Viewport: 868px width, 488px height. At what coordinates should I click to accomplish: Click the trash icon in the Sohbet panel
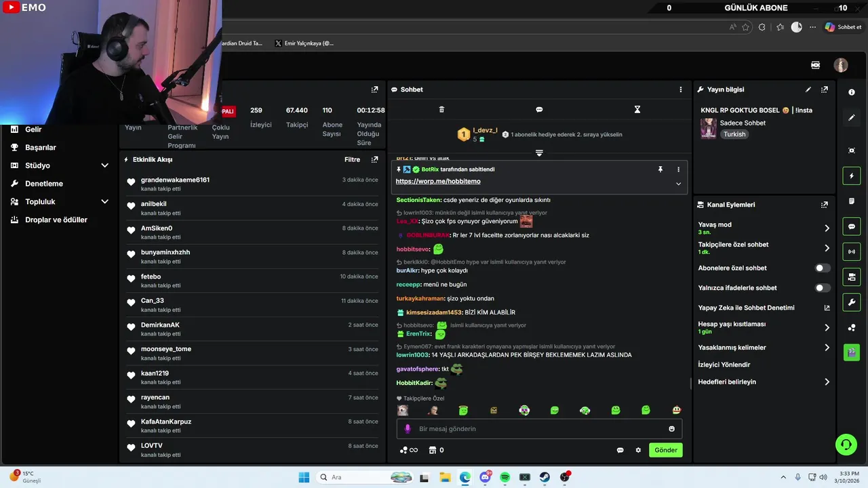pyautogui.click(x=441, y=109)
